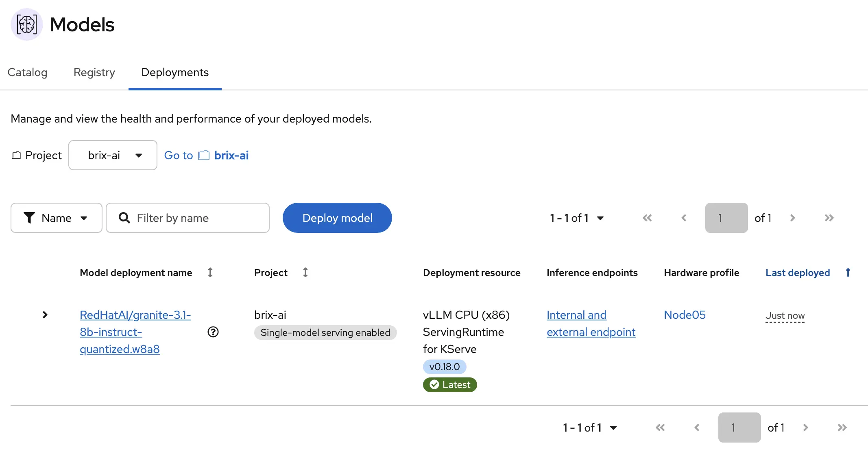Click the Just now timestamp
This screenshot has height=456, width=868.
coord(785,316)
